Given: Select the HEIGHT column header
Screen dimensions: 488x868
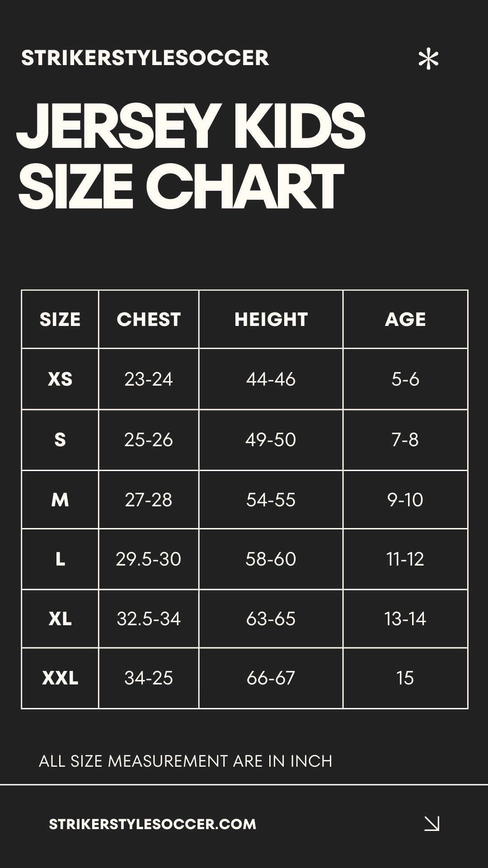Looking at the screenshot, I should tap(271, 320).
